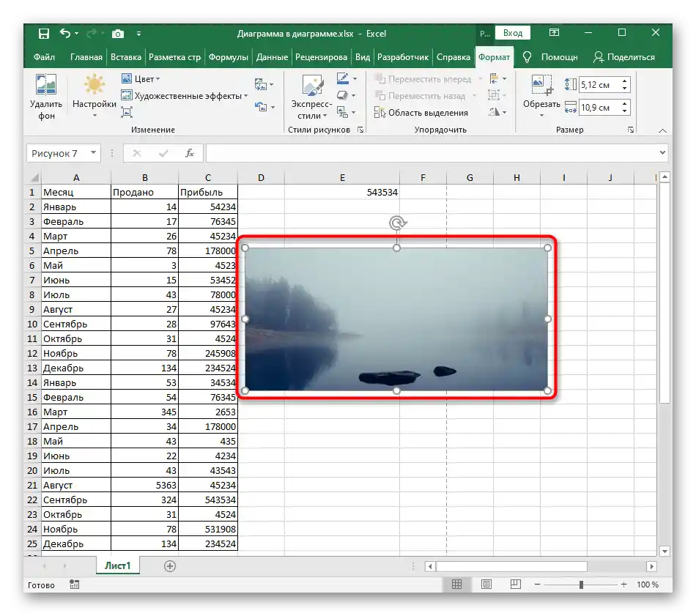Click the zoom slider handle
This screenshot has width=696, height=616.
581,585
